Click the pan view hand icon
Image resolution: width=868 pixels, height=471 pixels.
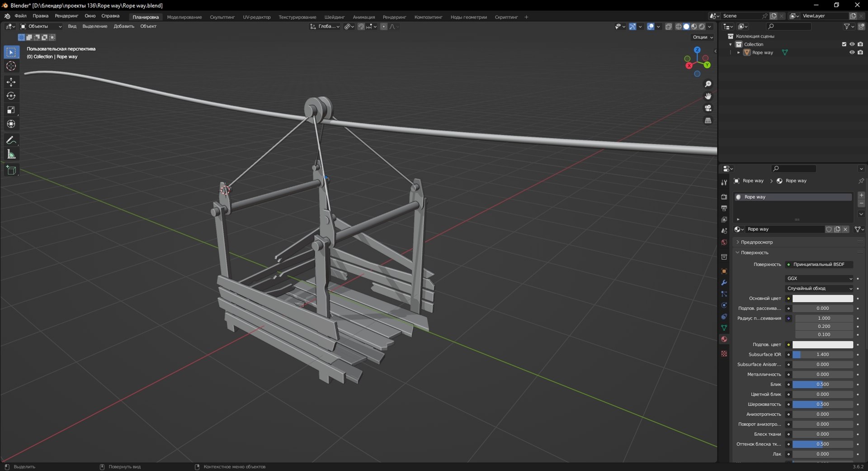[x=708, y=96]
